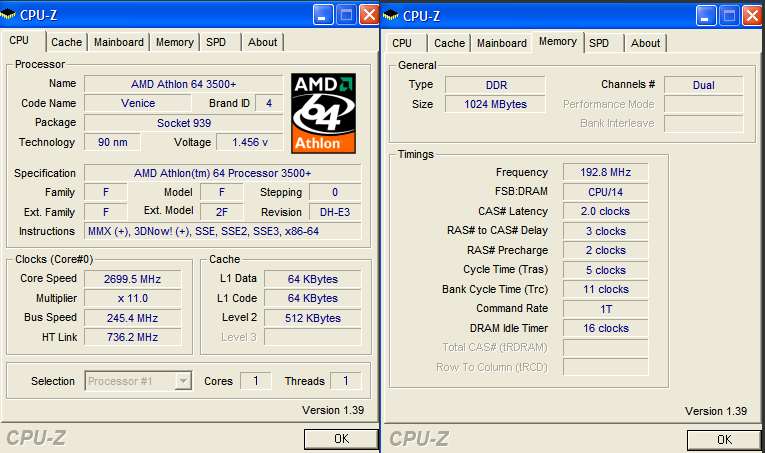This screenshot has height=453, width=765.
Task: Click the Specification field text
Action: (222, 173)
